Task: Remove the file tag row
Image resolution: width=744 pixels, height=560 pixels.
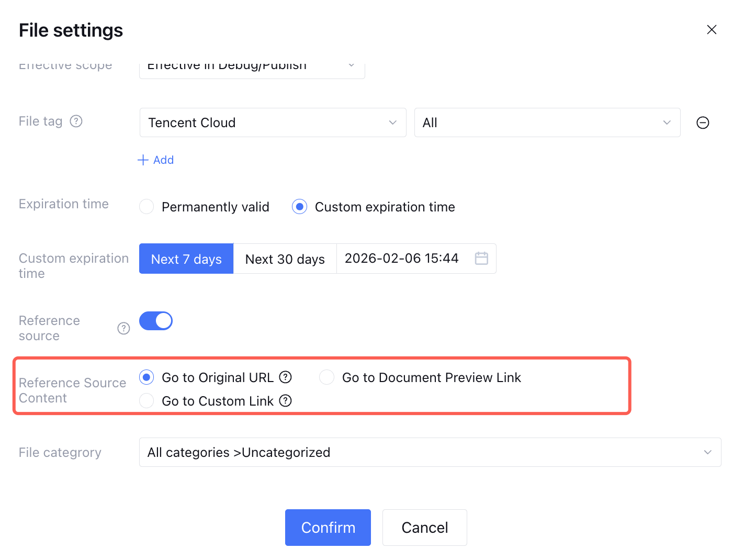Action: point(703,122)
